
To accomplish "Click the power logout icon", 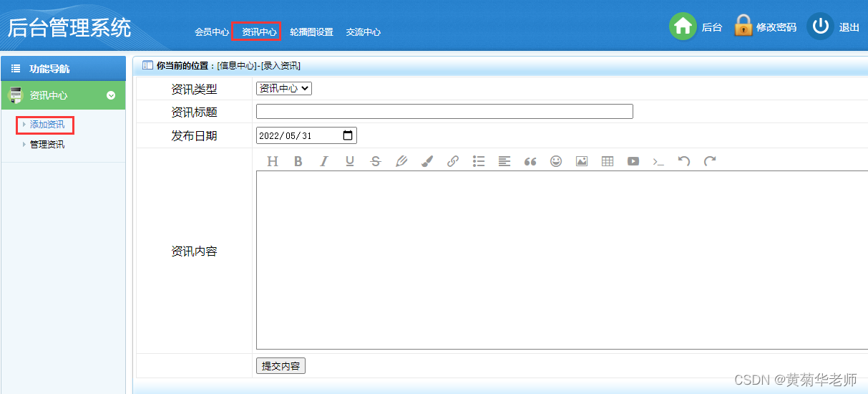I will [x=820, y=27].
